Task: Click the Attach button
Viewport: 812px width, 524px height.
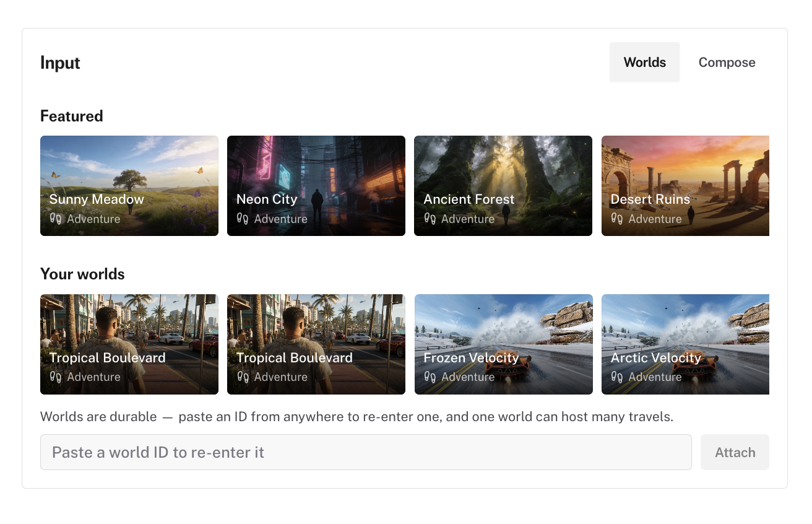Action: pyautogui.click(x=735, y=452)
